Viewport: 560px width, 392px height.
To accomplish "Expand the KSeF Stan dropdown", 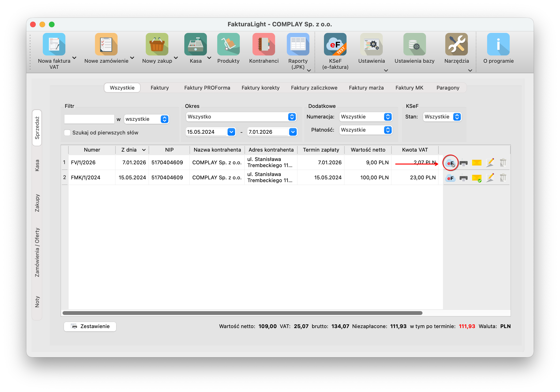I will coord(442,117).
